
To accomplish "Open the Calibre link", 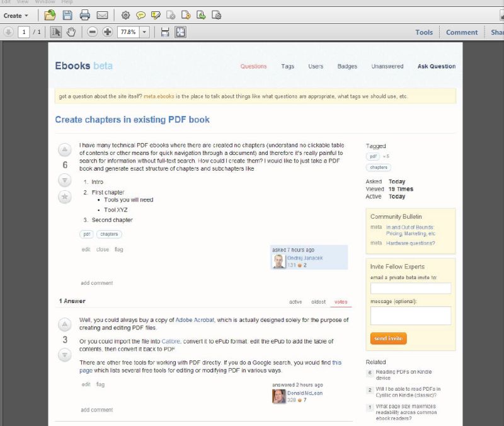I will pyautogui.click(x=171, y=341).
